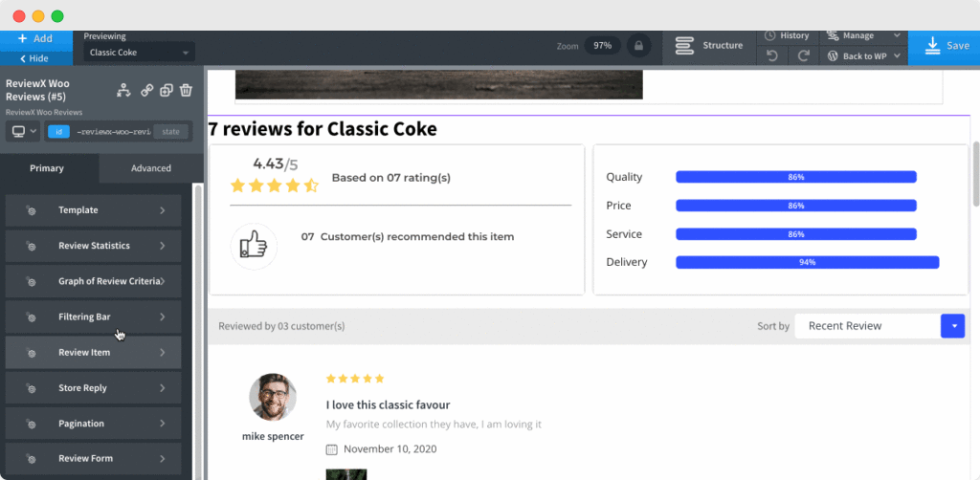
Task: Click the Pagination gear icon
Action: [31, 425]
